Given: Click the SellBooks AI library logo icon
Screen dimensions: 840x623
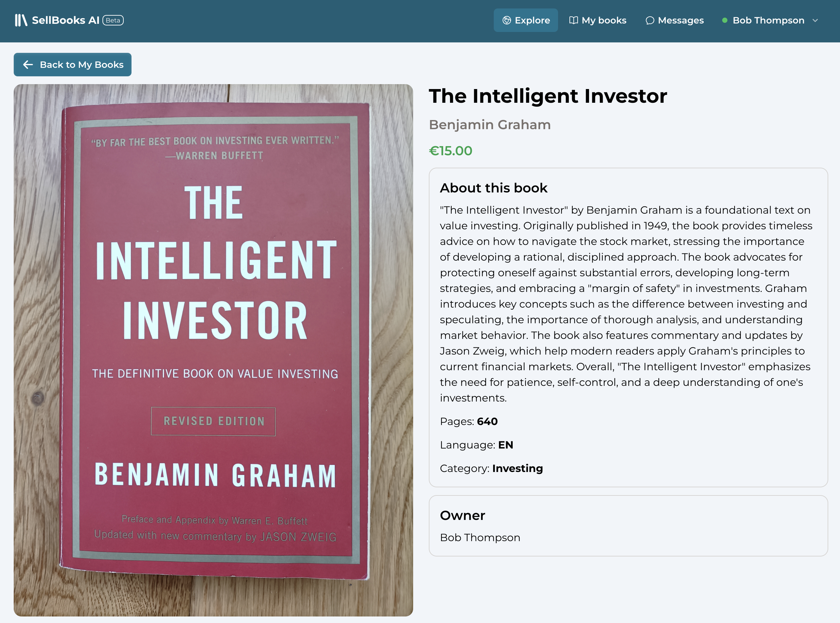Looking at the screenshot, I should pyautogui.click(x=22, y=20).
